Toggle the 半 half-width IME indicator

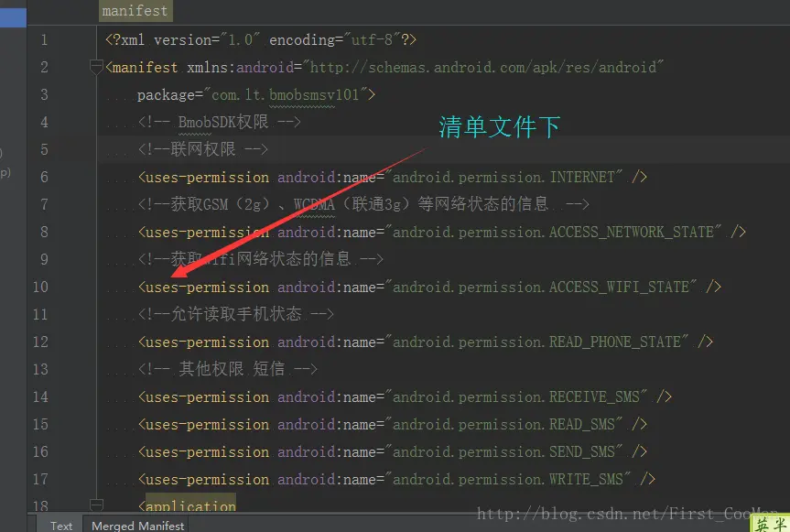point(780,525)
